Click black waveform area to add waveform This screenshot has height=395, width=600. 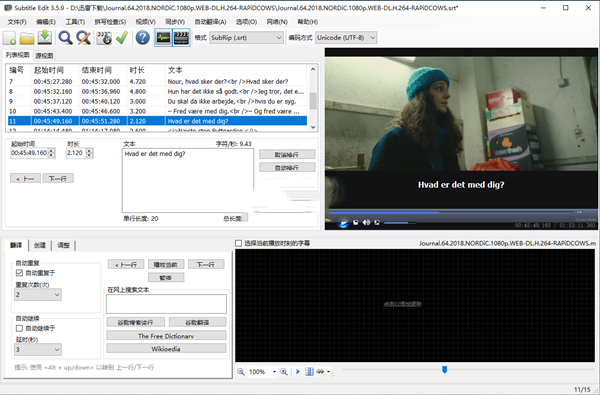[x=415, y=305]
